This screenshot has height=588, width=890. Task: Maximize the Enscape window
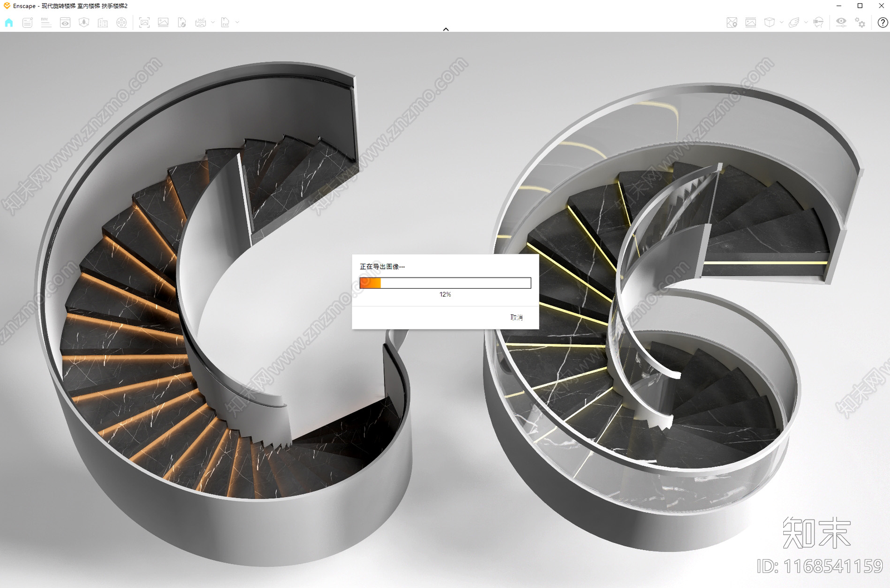point(860,6)
